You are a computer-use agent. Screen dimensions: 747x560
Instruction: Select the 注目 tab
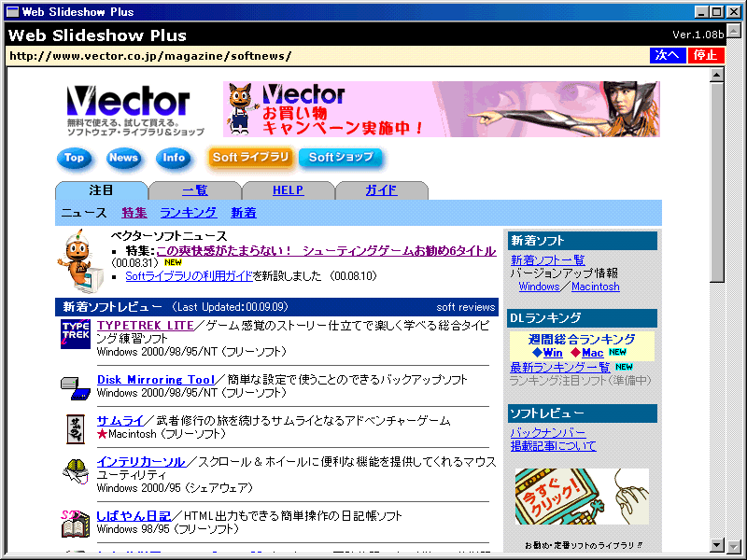coord(102,190)
